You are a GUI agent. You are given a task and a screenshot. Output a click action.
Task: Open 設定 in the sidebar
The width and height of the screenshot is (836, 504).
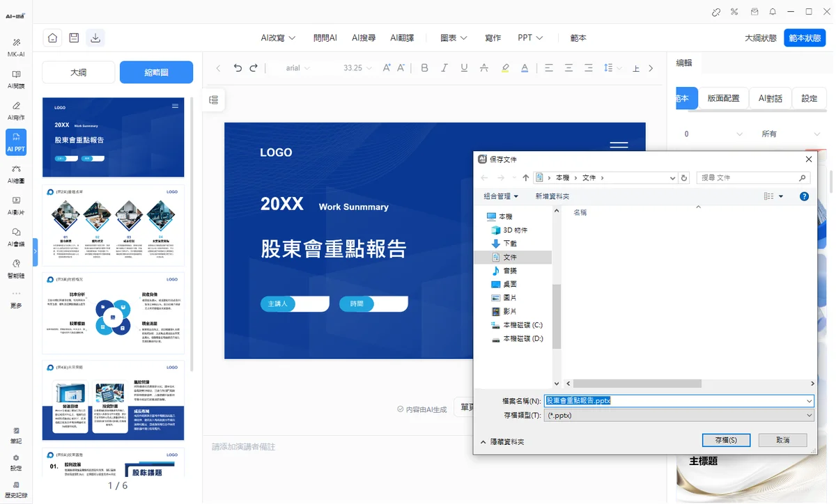pos(15,462)
